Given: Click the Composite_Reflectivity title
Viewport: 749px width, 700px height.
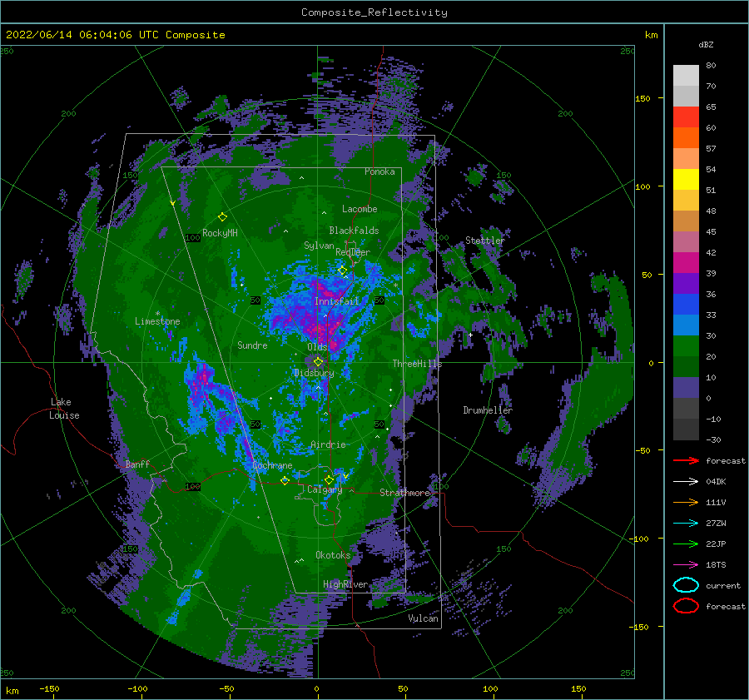Looking at the screenshot, I should click(x=374, y=12).
